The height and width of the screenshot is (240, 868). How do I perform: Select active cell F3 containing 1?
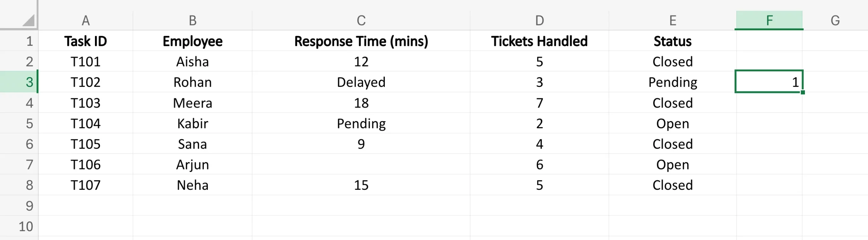tap(769, 82)
